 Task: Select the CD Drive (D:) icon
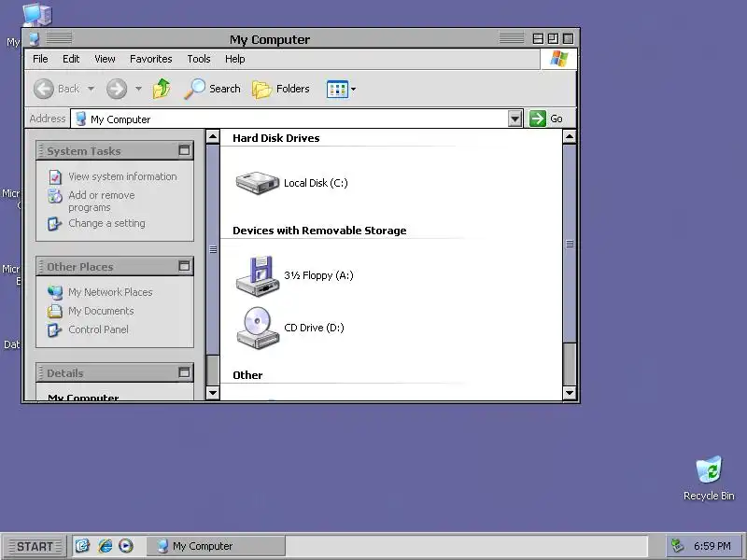[x=258, y=329]
